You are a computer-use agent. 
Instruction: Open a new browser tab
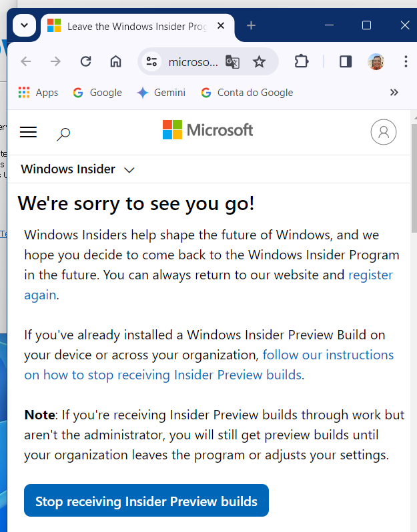point(251,26)
